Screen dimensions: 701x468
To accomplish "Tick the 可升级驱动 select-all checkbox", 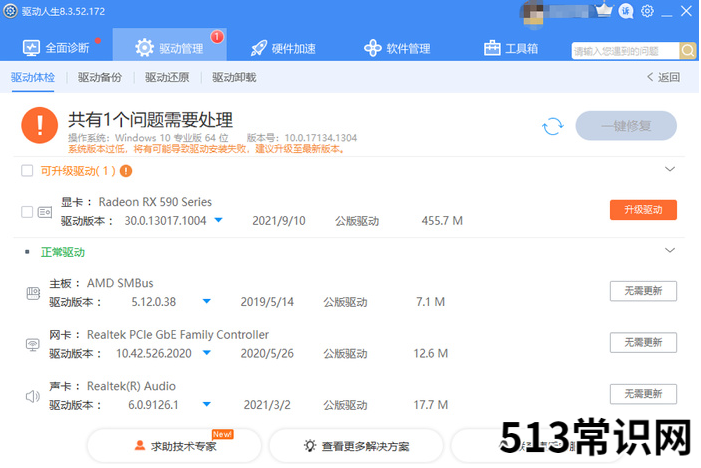I will coord(27,170).
